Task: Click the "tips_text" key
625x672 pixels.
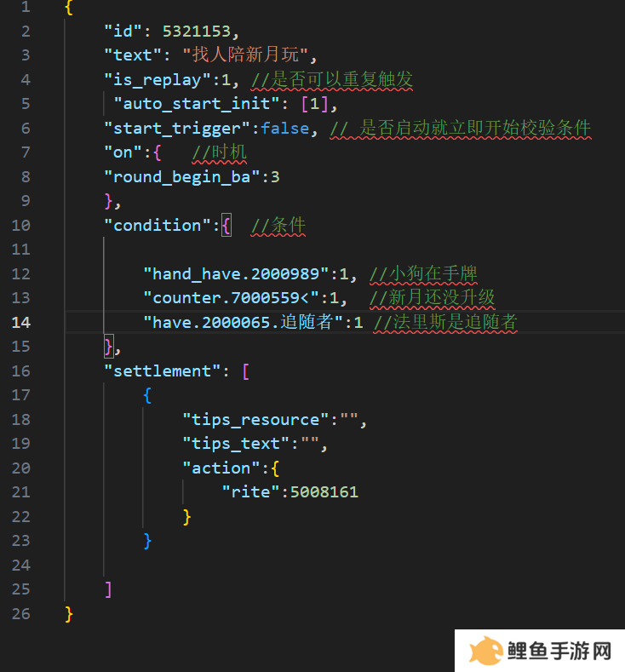Action: click(x=236, y=444)
